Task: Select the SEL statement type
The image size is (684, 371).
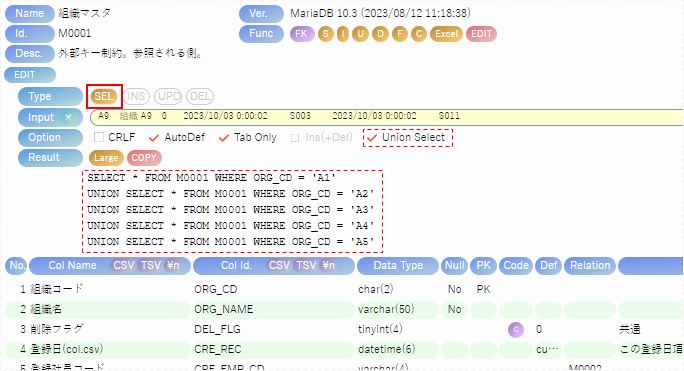Action: point(104,96)
